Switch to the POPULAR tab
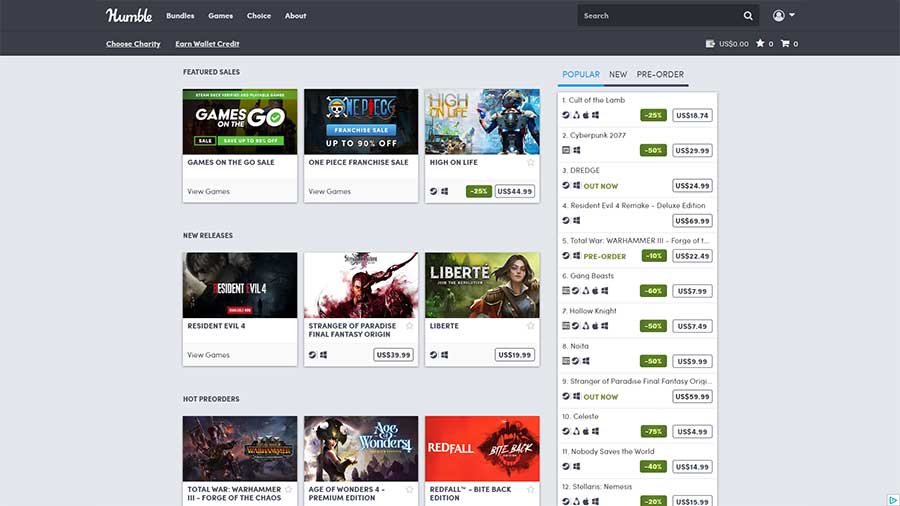Image resolution: width=900 pixels, height=506 pixels. (581, 75)
